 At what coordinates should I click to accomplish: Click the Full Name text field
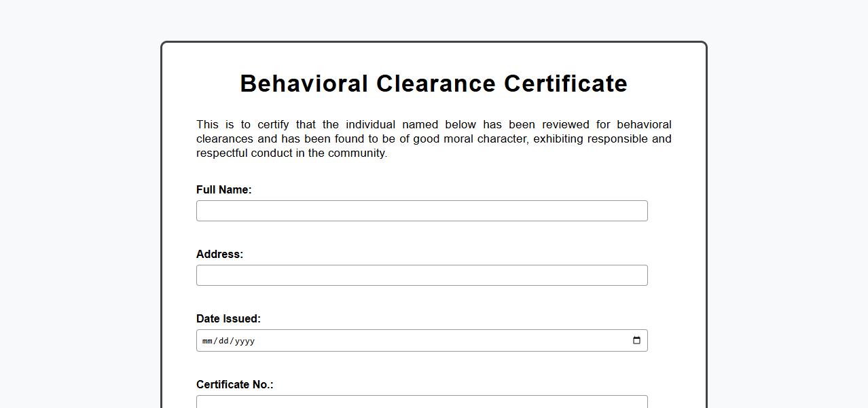[x=422, y=211]
